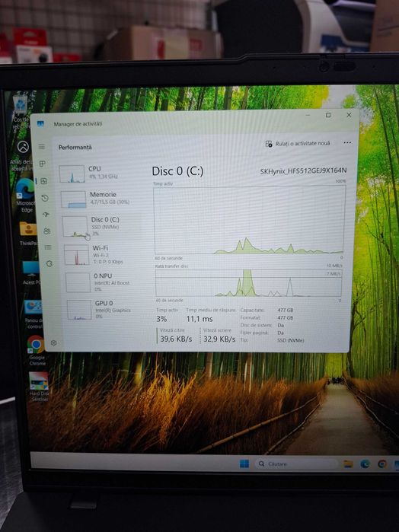Screen dimensions: 399x532
Task: Open Details list sidebar icon
Action: [48, 247]
